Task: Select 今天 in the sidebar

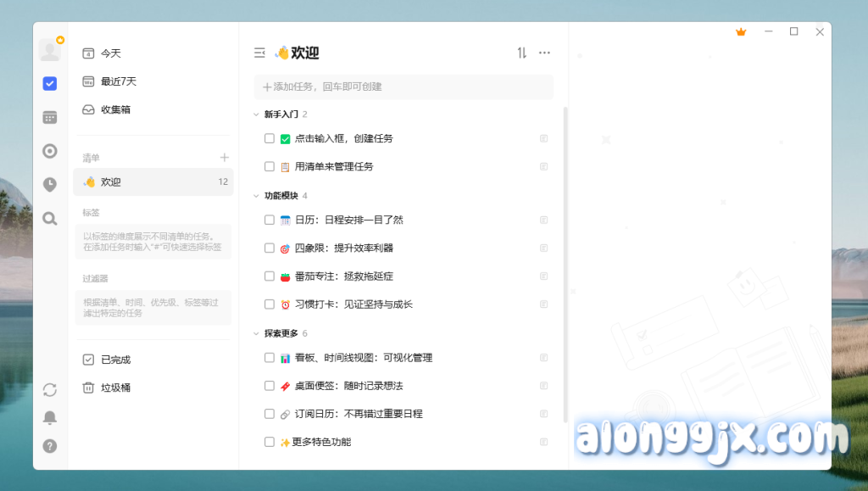Action: [111, 53]
